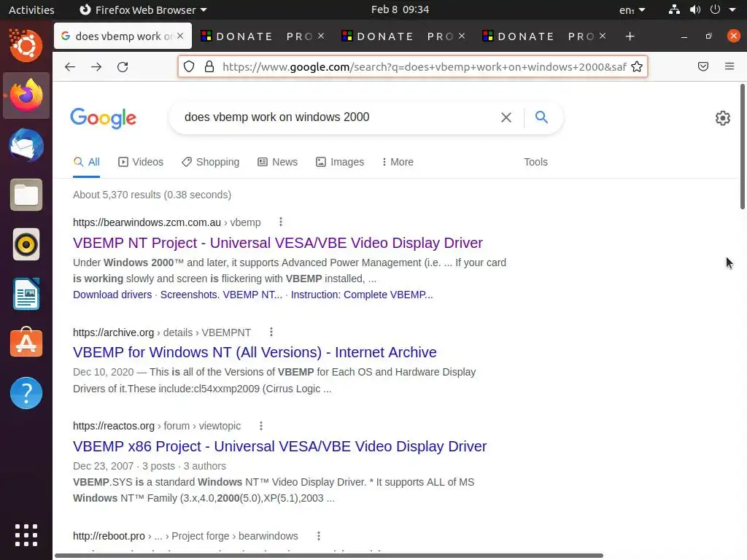Close the Google search tab
This screenshot has width=747, height=560.
pos(180,36)
